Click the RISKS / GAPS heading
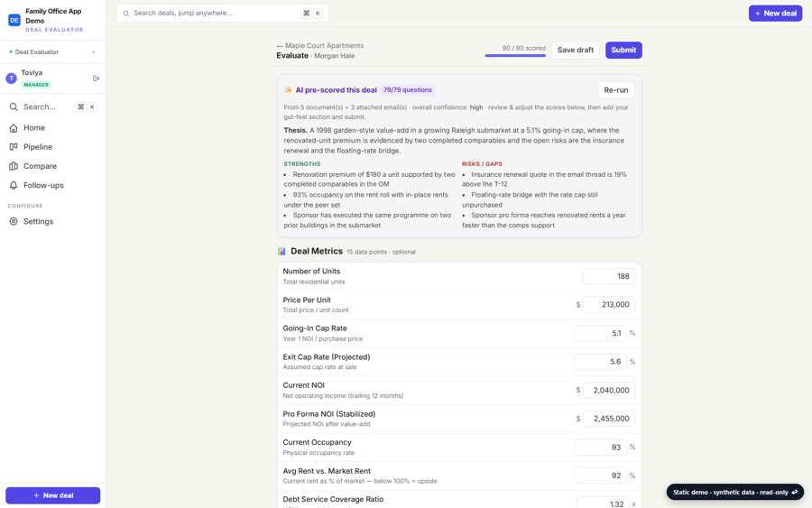This screenshot has height=508, width=812. point(482,163)
